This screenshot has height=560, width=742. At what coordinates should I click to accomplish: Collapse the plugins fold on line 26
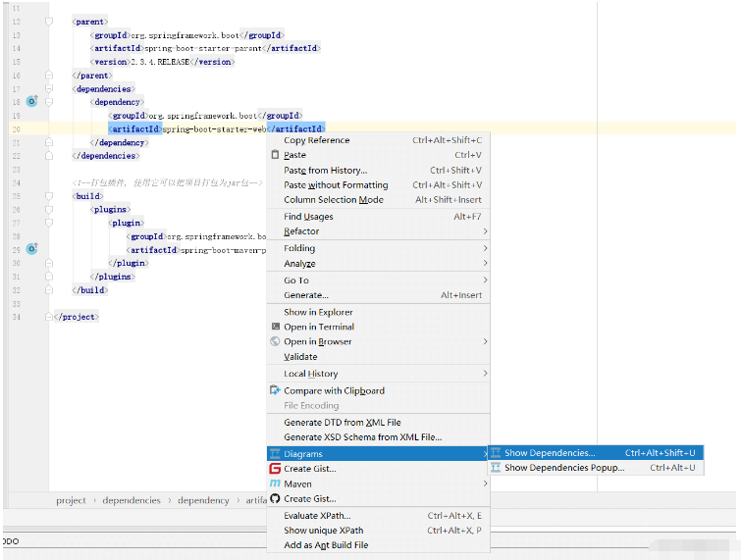pyautogui.click(x=49, y=209)
